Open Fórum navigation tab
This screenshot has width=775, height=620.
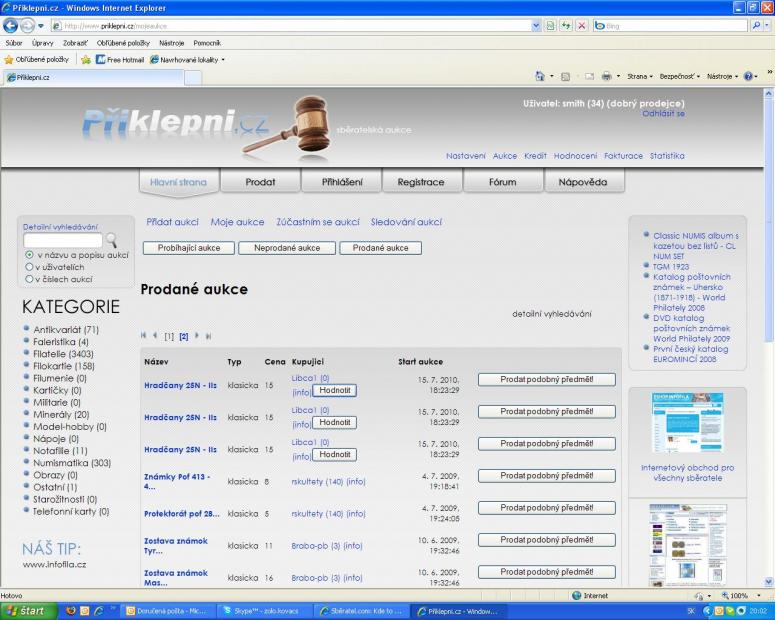[x=503, y=181]
